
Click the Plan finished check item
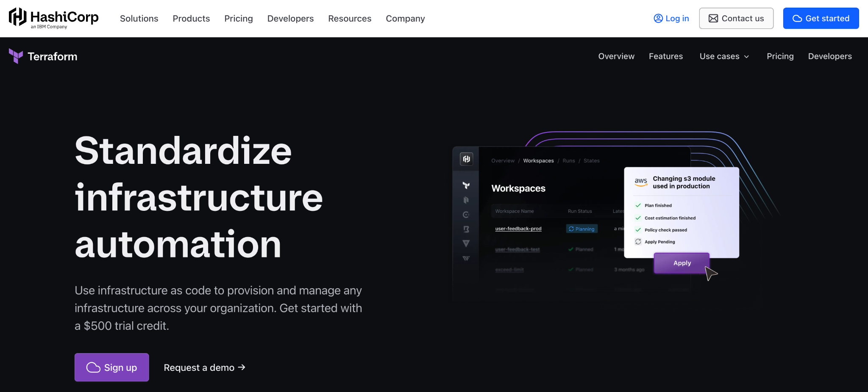pyautogui.click(x=654, y=205)
